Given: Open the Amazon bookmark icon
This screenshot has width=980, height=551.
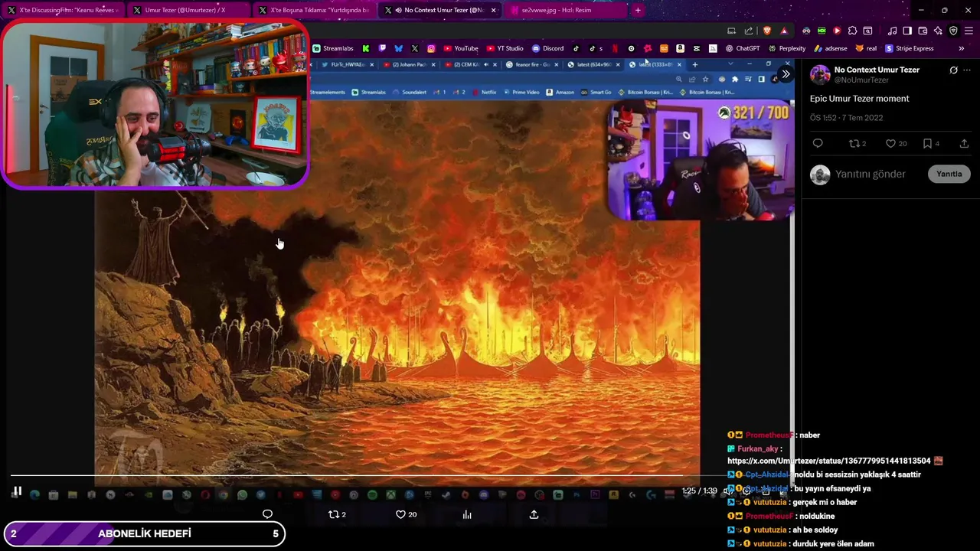Looking at the screenshot, I should point(680,48).
